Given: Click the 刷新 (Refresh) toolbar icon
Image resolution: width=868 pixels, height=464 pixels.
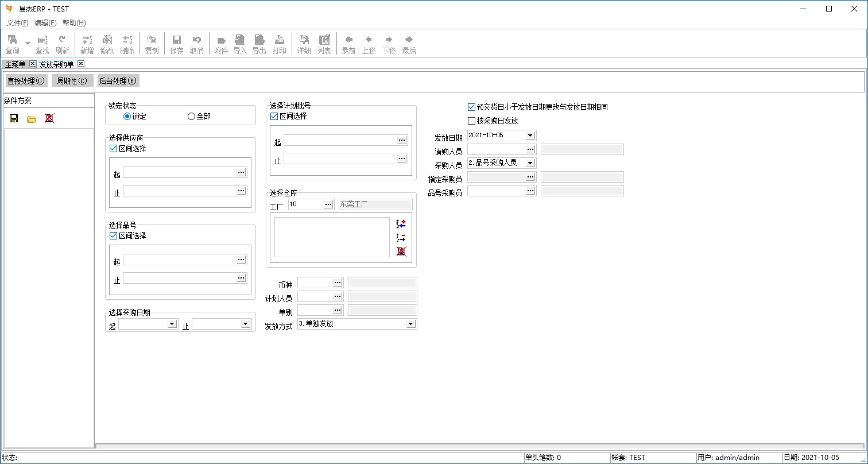Looking at the screenshot, I should coord(62,44).
